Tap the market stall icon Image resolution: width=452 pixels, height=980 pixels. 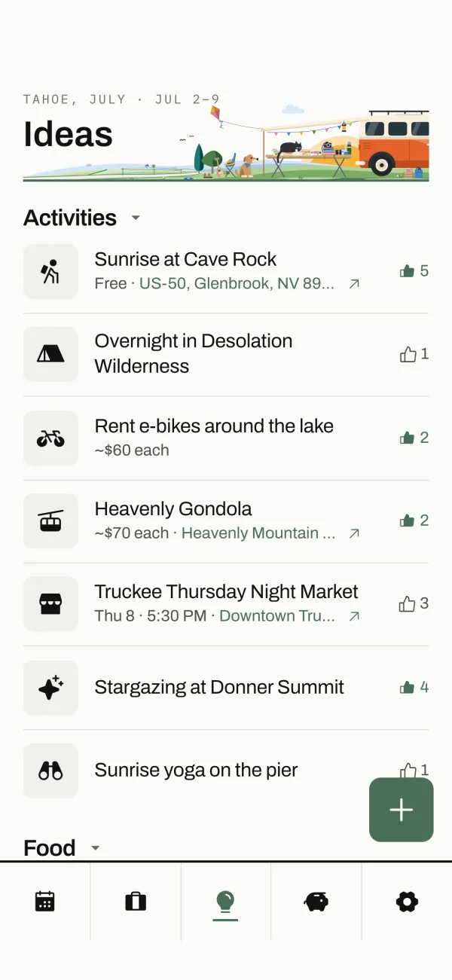[x=50, y=603]
